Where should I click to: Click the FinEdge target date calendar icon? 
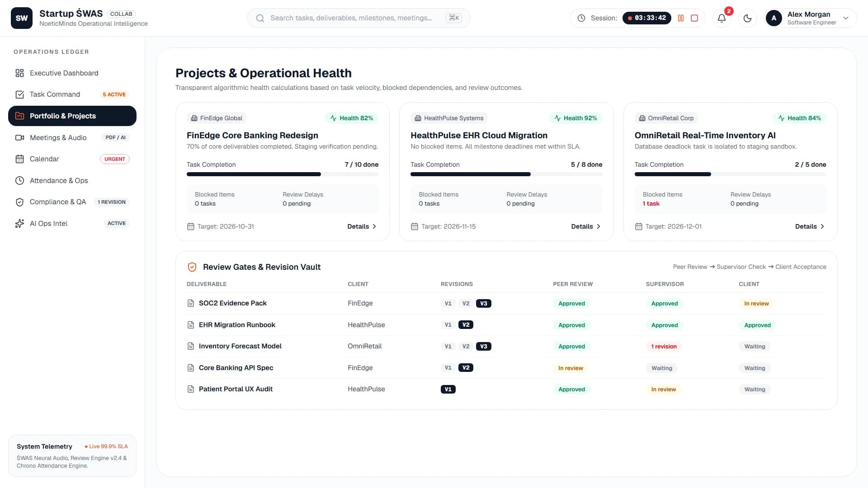click(x=191, y=226)
